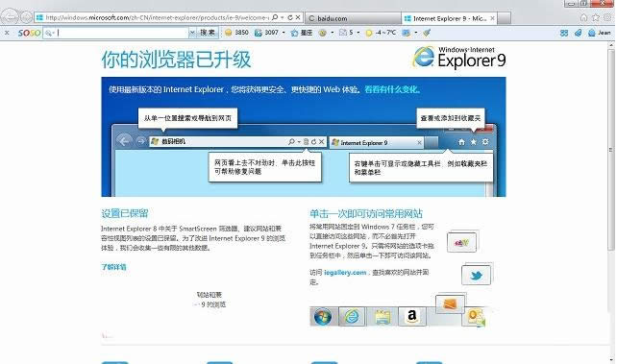Click the scrollbar down arrow at bottom right
This screenshot has width=617, height=364.
[x=611, y=359]
